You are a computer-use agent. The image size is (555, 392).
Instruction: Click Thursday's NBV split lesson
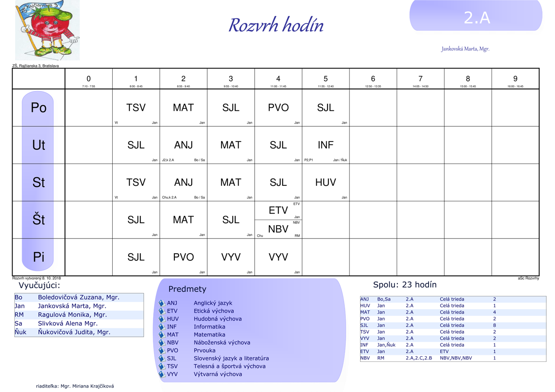point(278,229)
